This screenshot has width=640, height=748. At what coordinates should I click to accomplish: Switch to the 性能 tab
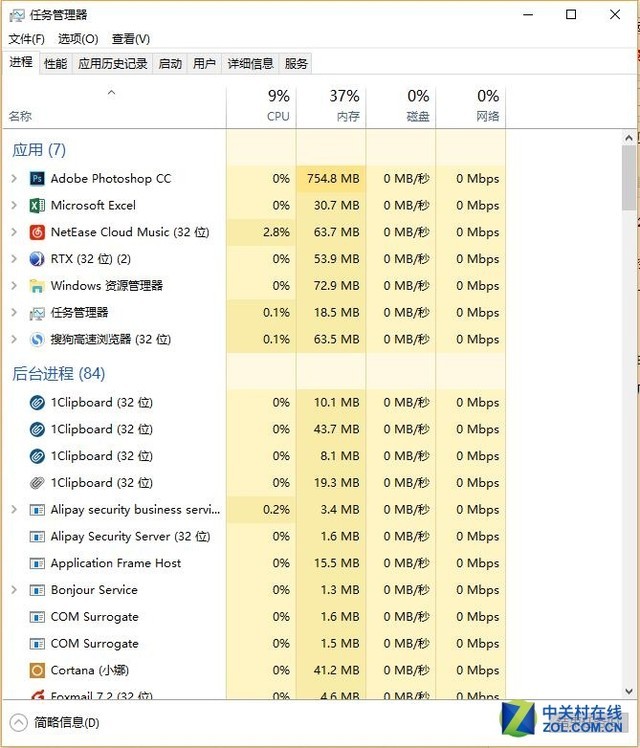[x=55, y=64]
